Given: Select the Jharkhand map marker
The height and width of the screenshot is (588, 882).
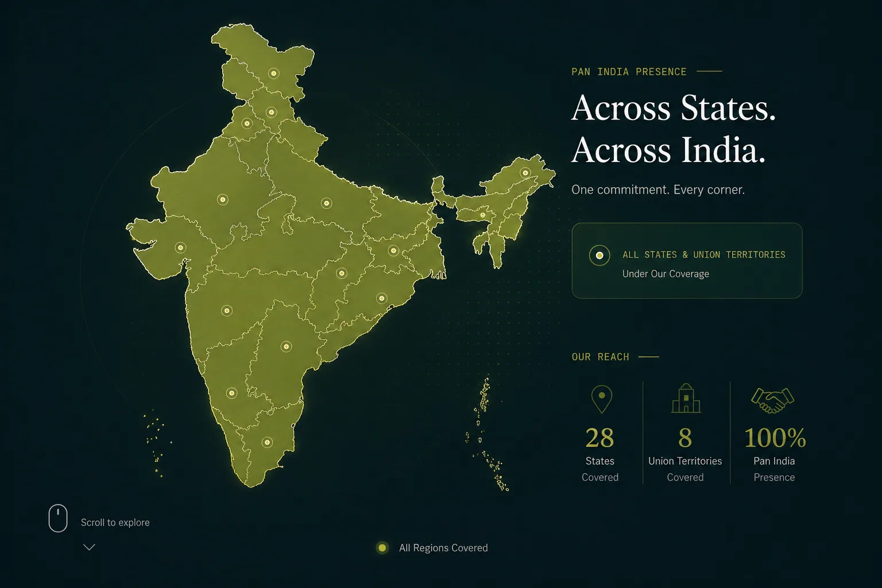Looking at the screenshot, I should tap(393, 250).
